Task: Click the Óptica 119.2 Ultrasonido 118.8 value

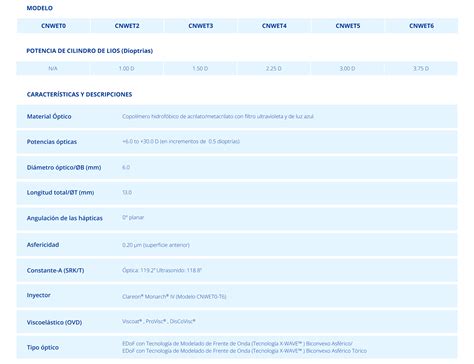Action: click(162, 270)
